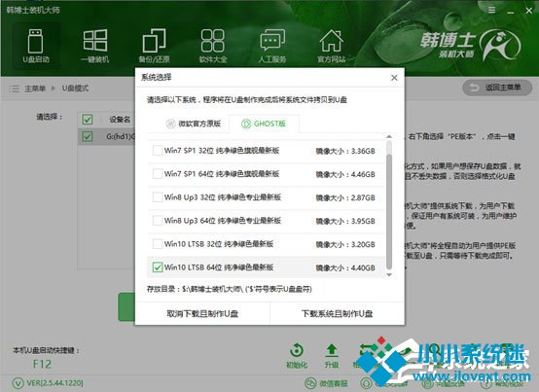Check Win7 SP1 64位 纯净绿色旗舰最新版

158,174
